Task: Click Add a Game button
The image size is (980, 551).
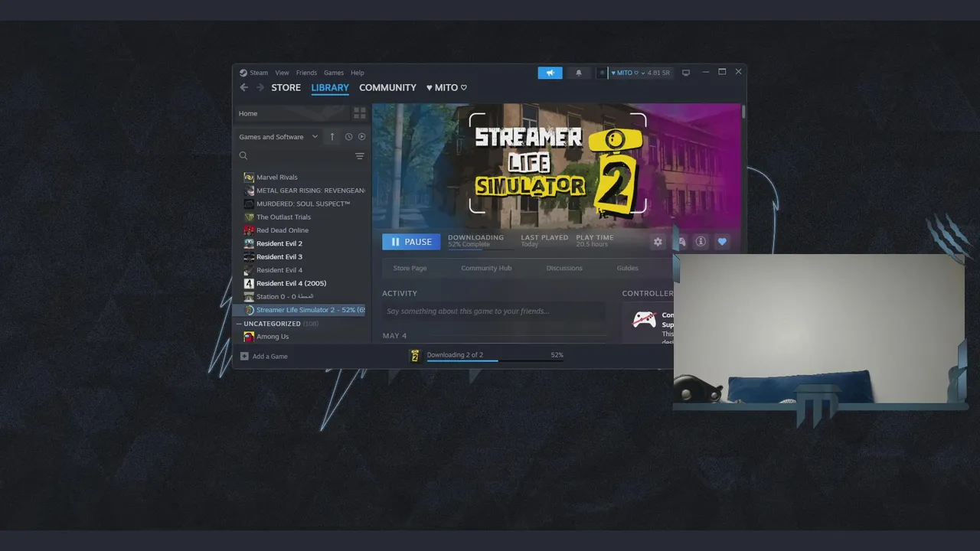Action: pos(264,357)
